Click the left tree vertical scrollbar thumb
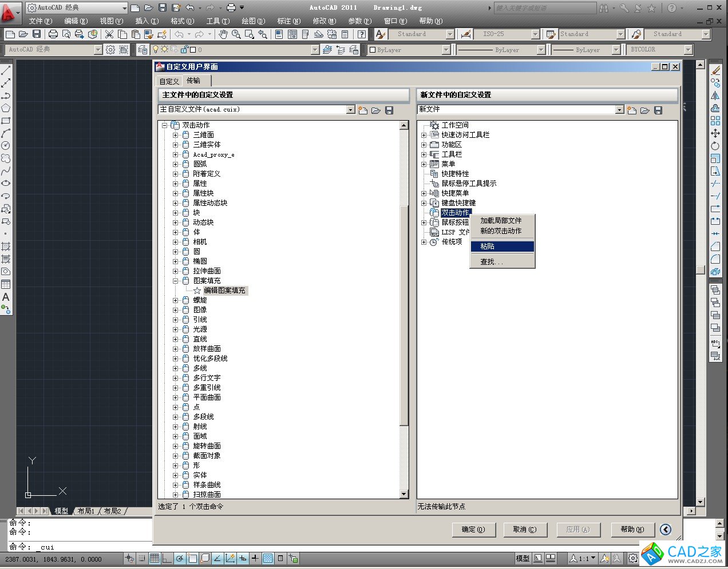 point(404,316)
